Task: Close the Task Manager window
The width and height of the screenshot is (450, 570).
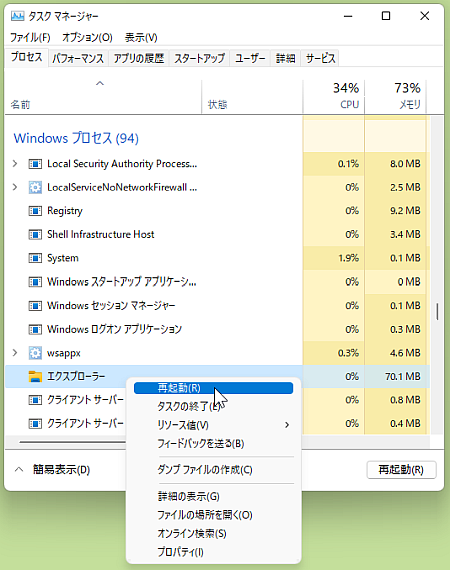Action: 425,16
